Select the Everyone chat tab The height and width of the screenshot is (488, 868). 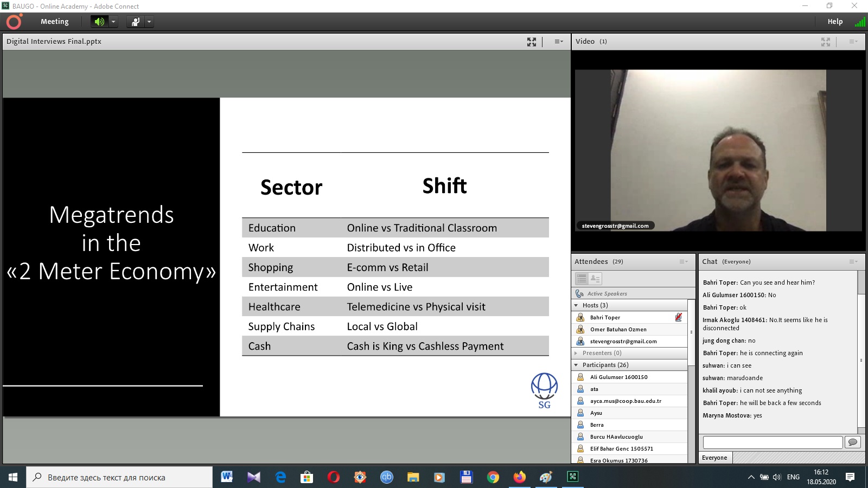pos(714,458)
